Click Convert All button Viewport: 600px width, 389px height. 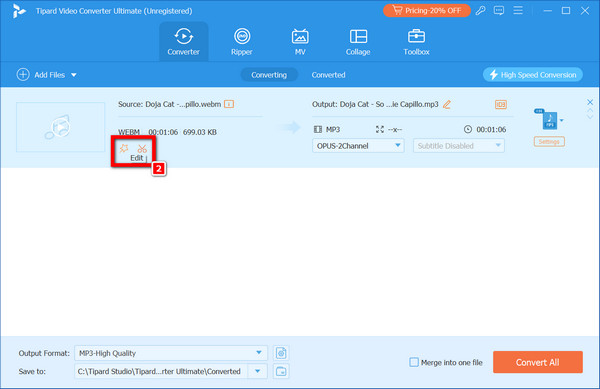point(538,362)
